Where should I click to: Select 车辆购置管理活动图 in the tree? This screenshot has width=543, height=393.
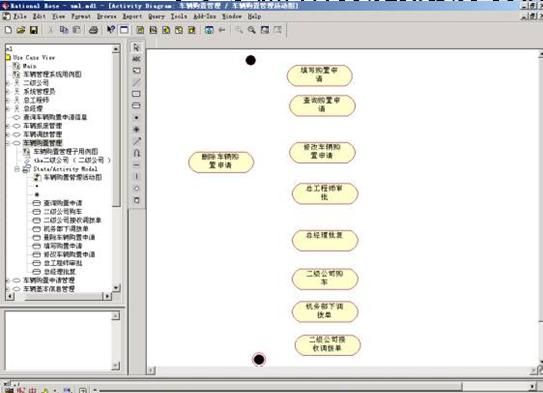(72, 177)
